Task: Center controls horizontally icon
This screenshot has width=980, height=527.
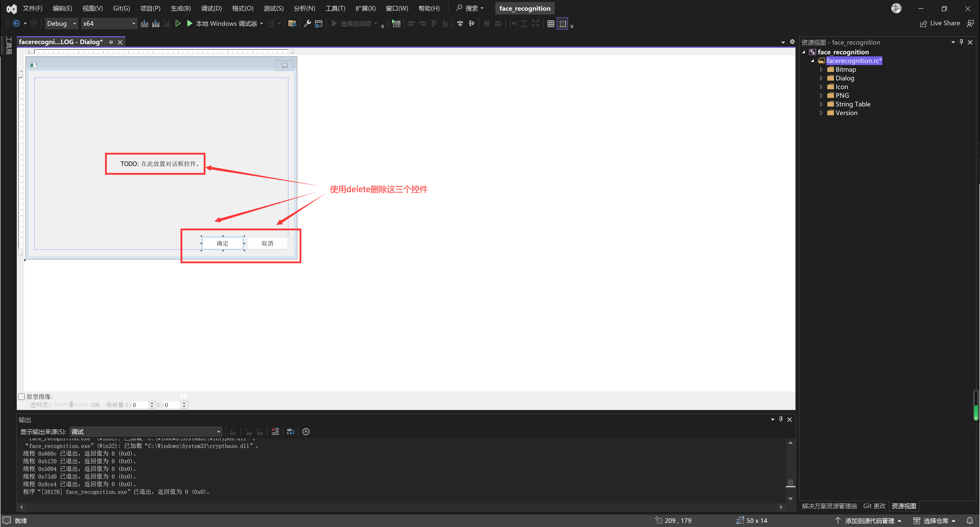Action: 460,24
